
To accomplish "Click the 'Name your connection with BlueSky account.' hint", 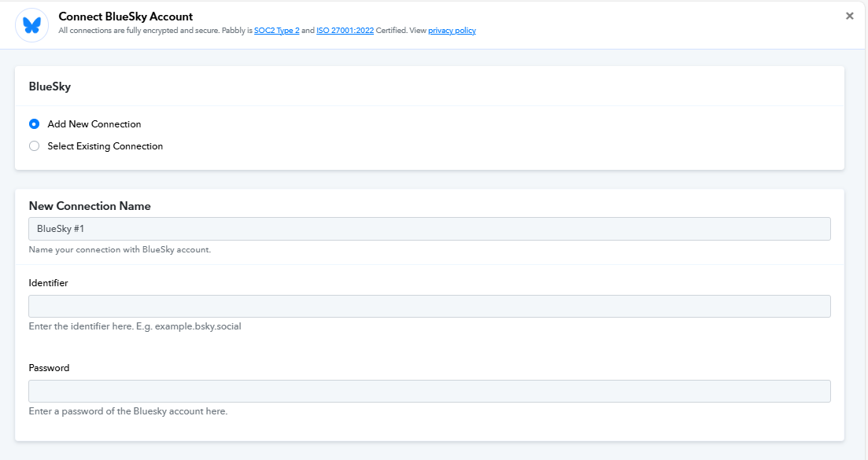I will click(x=120, y=249).
